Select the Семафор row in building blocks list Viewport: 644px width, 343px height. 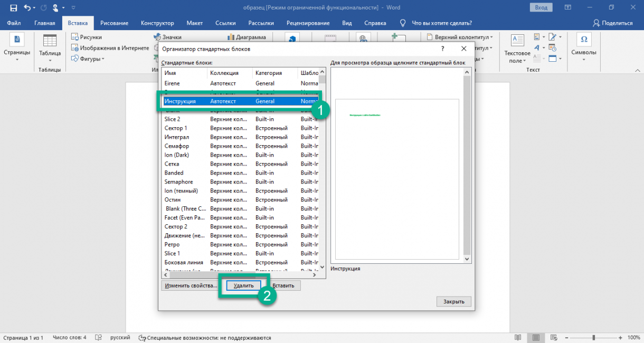(177, 146)
